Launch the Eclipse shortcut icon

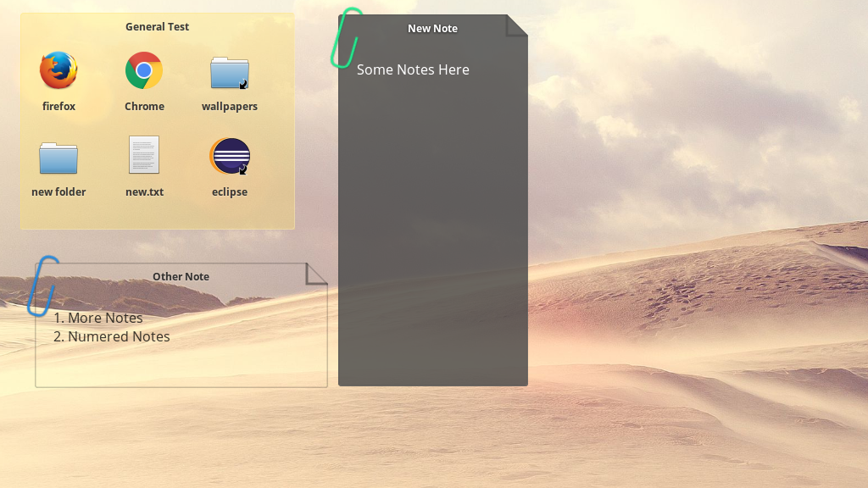click(230, 156)
